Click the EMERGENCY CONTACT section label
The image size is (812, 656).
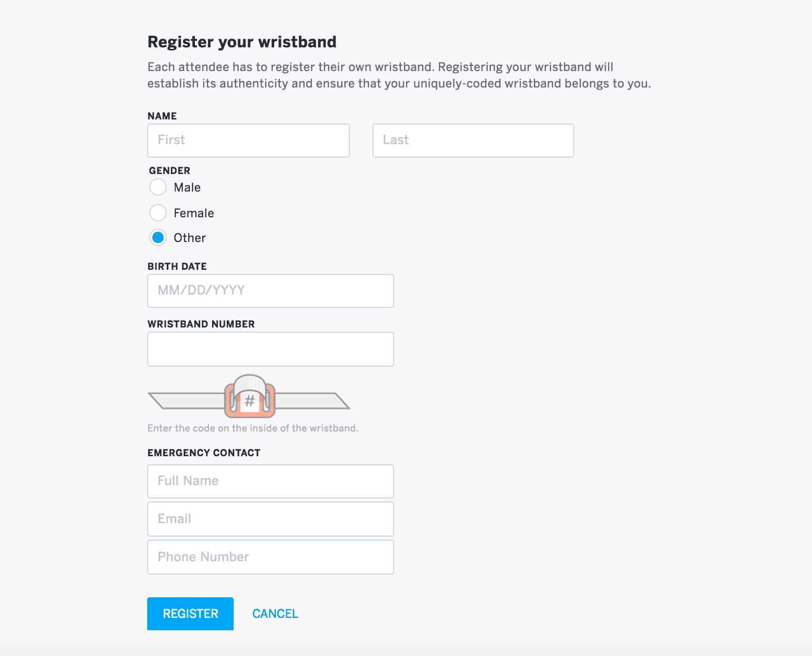pyautogui.click(x=204, y=453)
